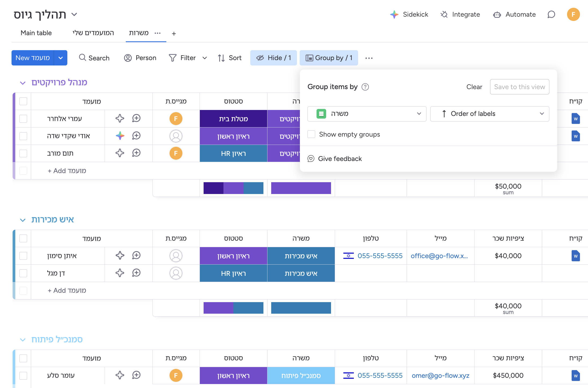Click Clear in the group-by panel
588x388 pixels.
(474, 87)
